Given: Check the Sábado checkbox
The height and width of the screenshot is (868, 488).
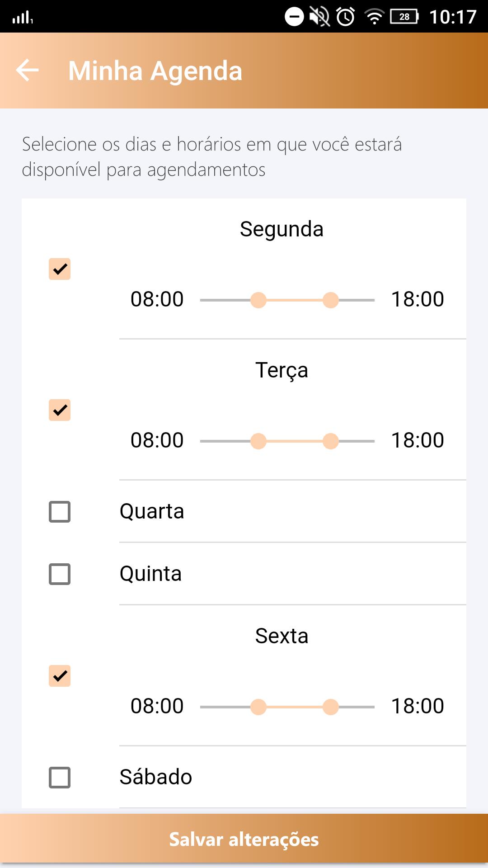Looking at the screenshot, I should [x=60, y=778].
